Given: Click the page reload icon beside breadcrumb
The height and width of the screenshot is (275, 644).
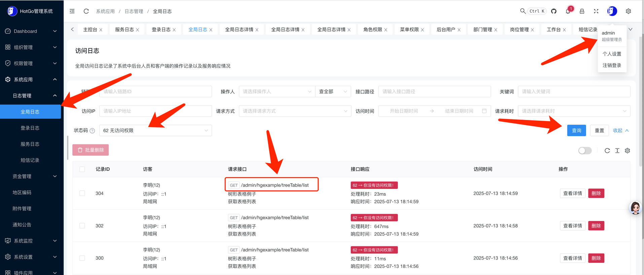Looking at the screenshot, I should pos(86,11).
